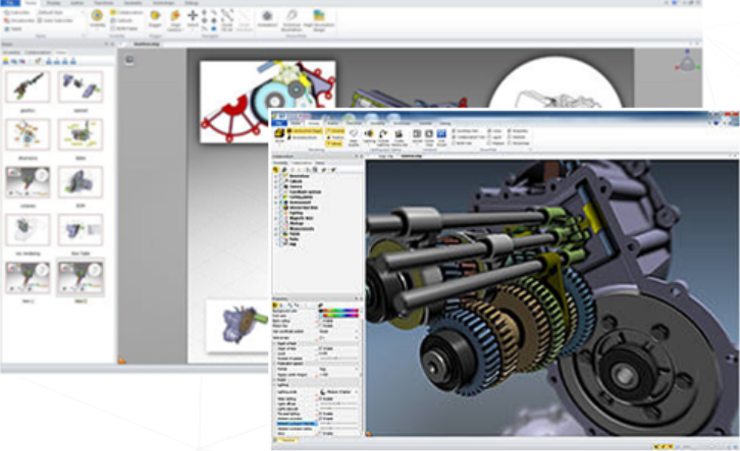
Task: Click the Visibility icon in Home ribbon
Action: click(x=97, y=17)
